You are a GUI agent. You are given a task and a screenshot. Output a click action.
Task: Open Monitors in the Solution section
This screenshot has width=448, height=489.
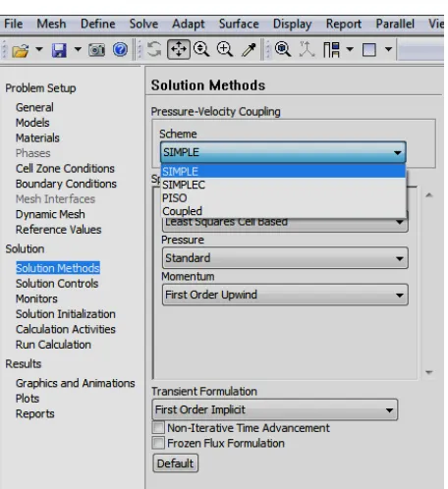coord(36,299)
